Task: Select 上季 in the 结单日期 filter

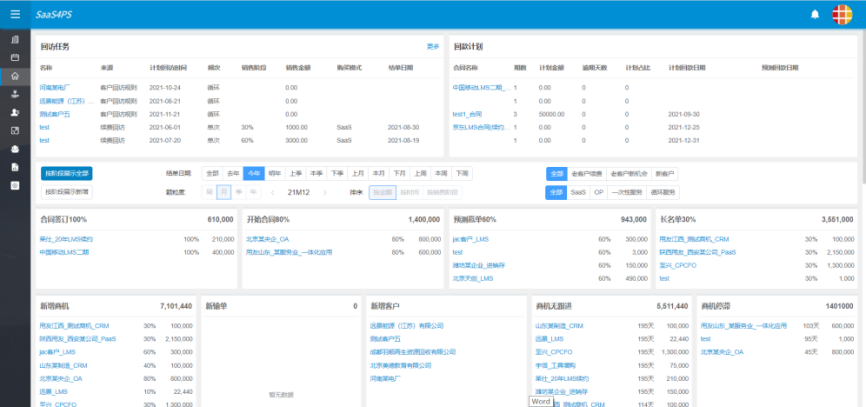Action: pyautogui.click(x=296, y=173)
